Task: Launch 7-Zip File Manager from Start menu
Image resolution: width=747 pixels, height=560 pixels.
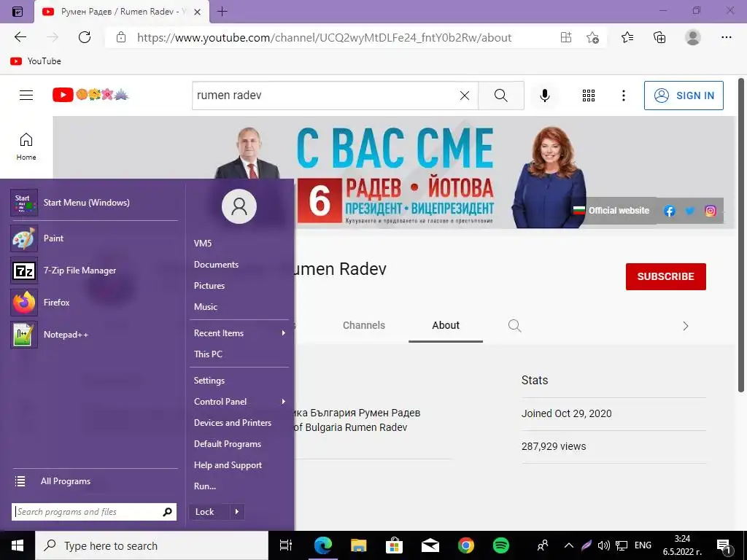Action: [x=94, y=271]
